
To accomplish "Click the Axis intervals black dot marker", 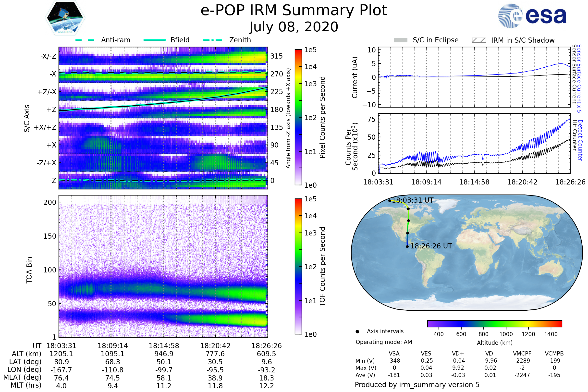I will [x=357, y=331].
